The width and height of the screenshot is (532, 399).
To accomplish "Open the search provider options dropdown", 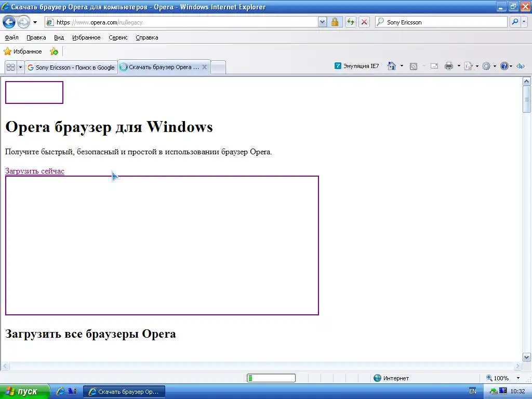I will (x=524, y=22).
